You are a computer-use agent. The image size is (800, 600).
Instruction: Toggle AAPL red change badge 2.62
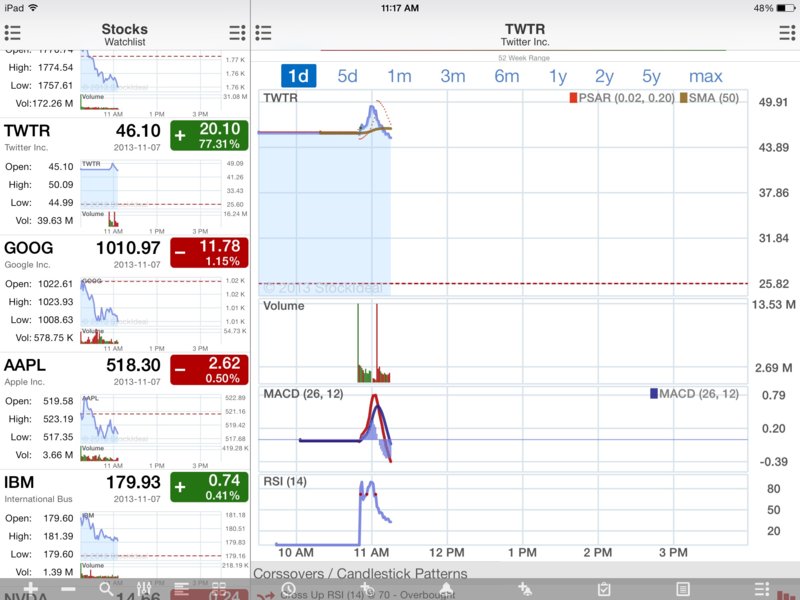(x=209, y=370)
